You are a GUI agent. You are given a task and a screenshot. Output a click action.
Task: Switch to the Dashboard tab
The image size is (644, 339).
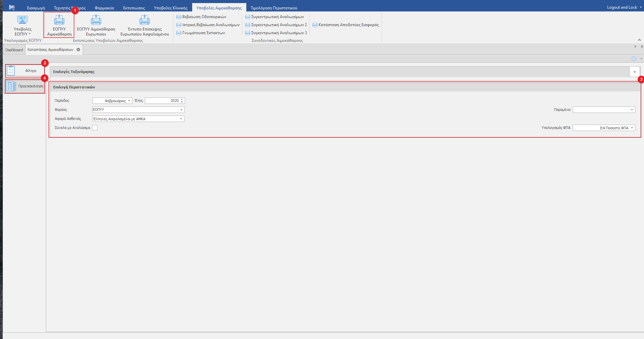(x=14, y=50)
